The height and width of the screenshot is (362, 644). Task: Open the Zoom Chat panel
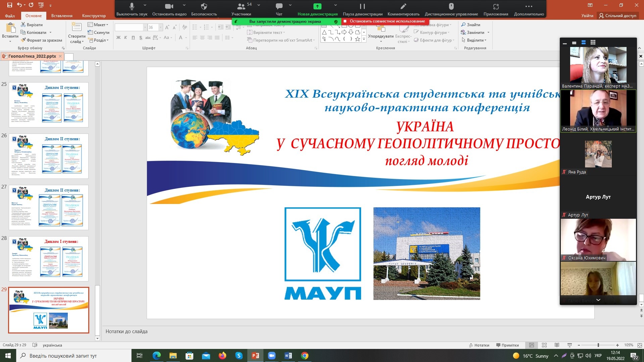[279, 6]
